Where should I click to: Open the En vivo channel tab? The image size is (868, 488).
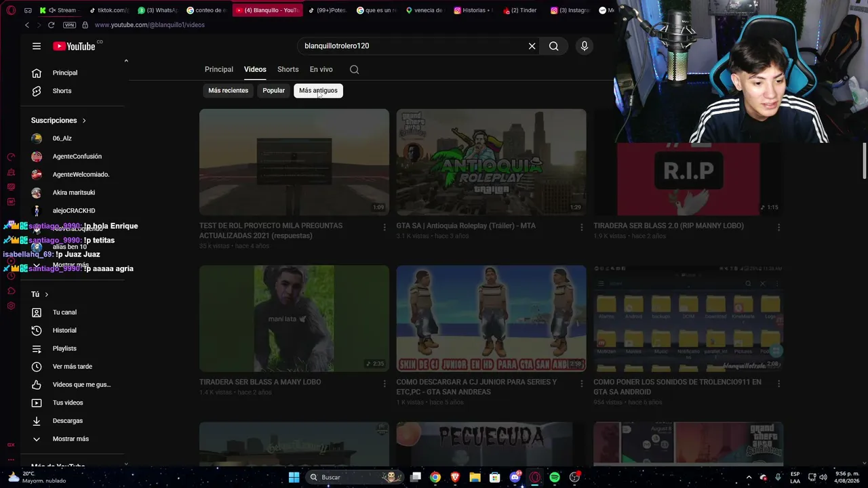click(x=321, y=69)
